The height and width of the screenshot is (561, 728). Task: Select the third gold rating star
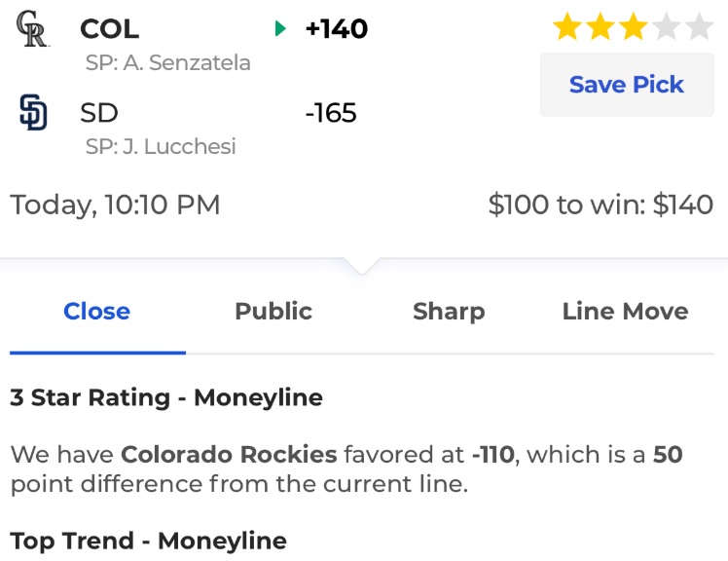click(x=634, y=26)
